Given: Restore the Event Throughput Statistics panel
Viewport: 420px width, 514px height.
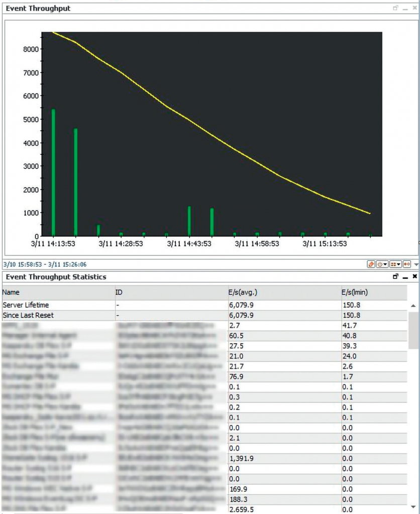Looking at the screenshot, I should point(395,277).
